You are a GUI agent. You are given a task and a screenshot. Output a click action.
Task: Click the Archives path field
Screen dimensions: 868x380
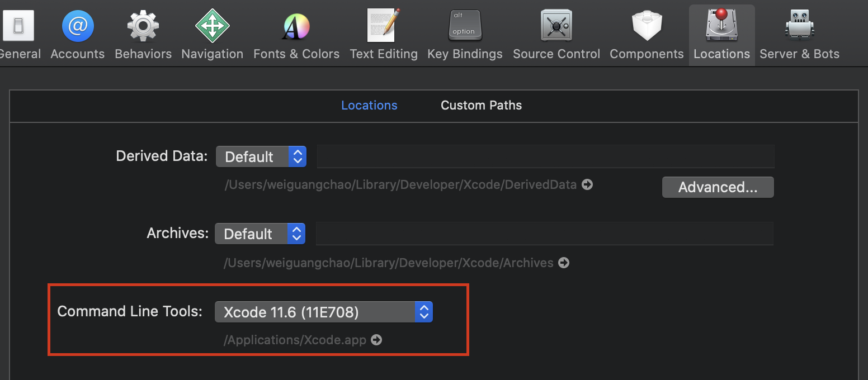click(x=544, y=234)
